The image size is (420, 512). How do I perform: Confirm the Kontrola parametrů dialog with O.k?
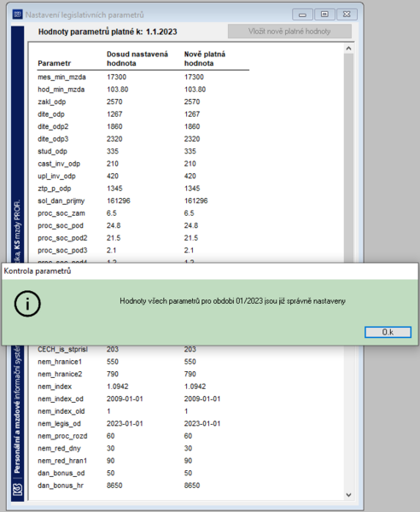(388, 332)
